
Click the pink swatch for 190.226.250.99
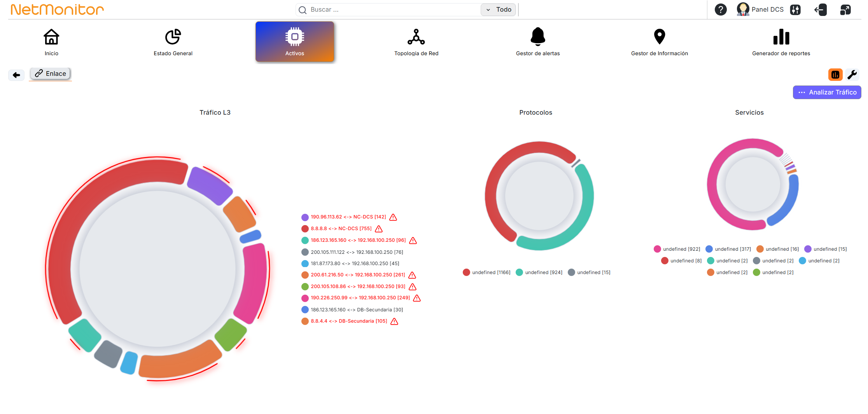point(305,298)
